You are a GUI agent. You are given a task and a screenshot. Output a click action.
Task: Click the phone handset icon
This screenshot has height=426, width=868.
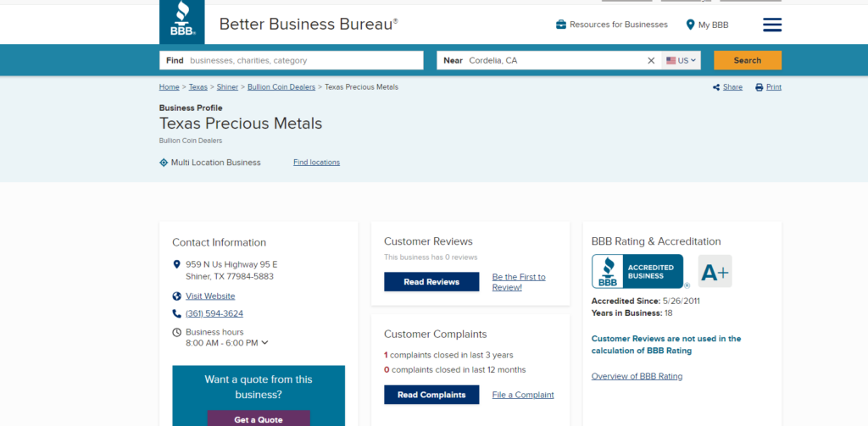click(x=176, y=313)
